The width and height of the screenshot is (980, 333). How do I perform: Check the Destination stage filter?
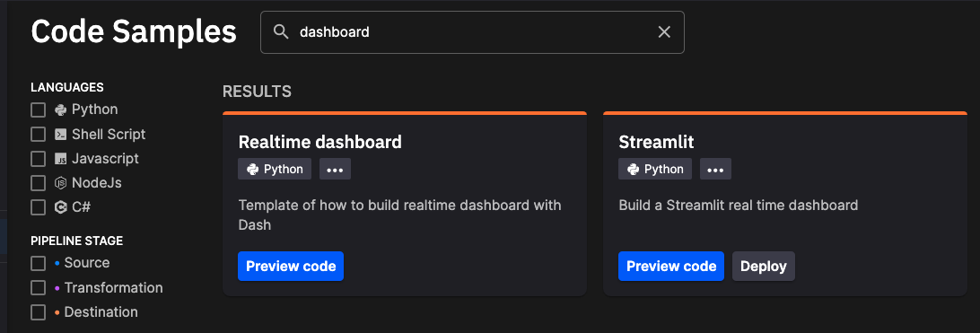(38, 312)
